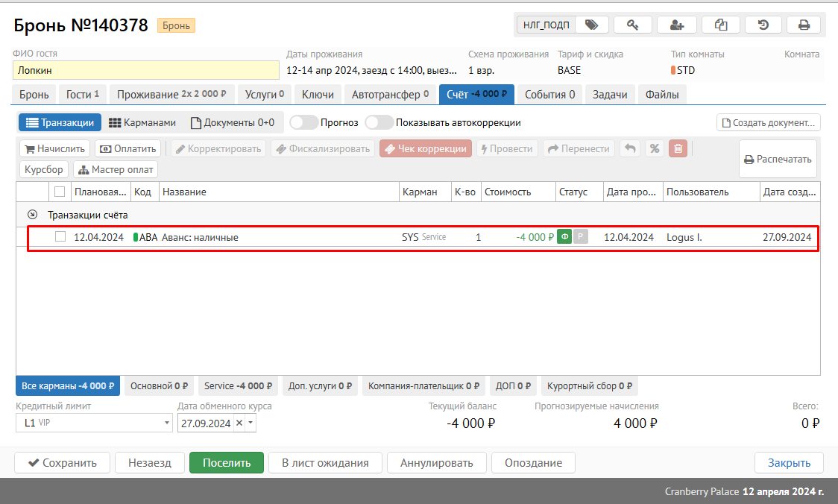
Task: Open booking history icon
Action: pos(763,25)
